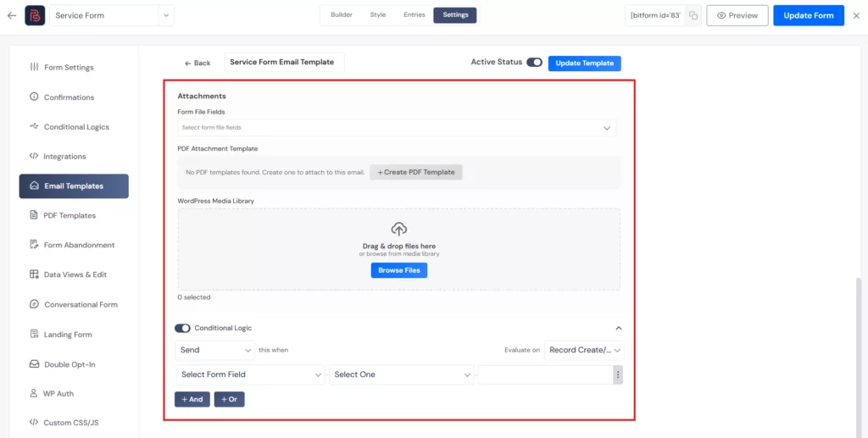Viewport: 868px width, 438px height.
Task: Click the Form Abandonment icon
Action: point(34,245)
